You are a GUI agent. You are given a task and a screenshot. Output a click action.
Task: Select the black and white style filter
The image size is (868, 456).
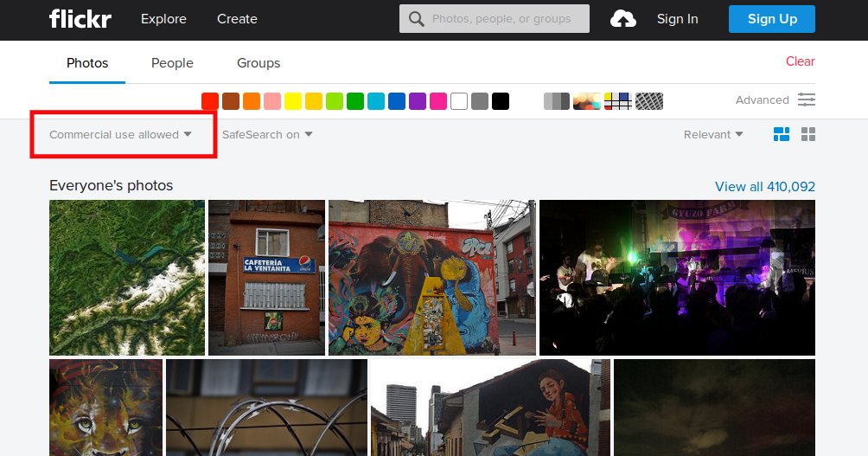click(556, 101)
